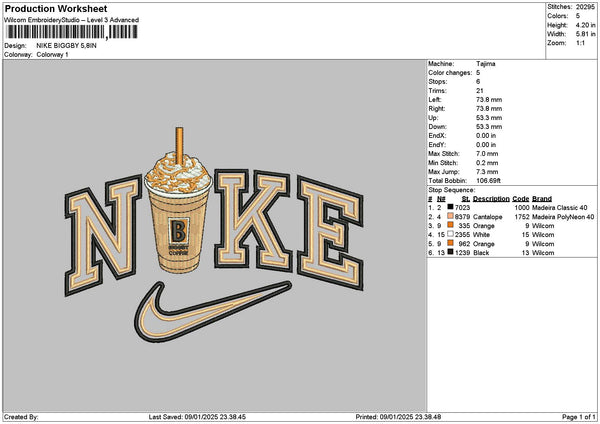The width and height of the screenshot is (600, 424).
Task: Click the Max Stitch value 7.0 mm
Action: pyautogui.click(x=487, y=153)
